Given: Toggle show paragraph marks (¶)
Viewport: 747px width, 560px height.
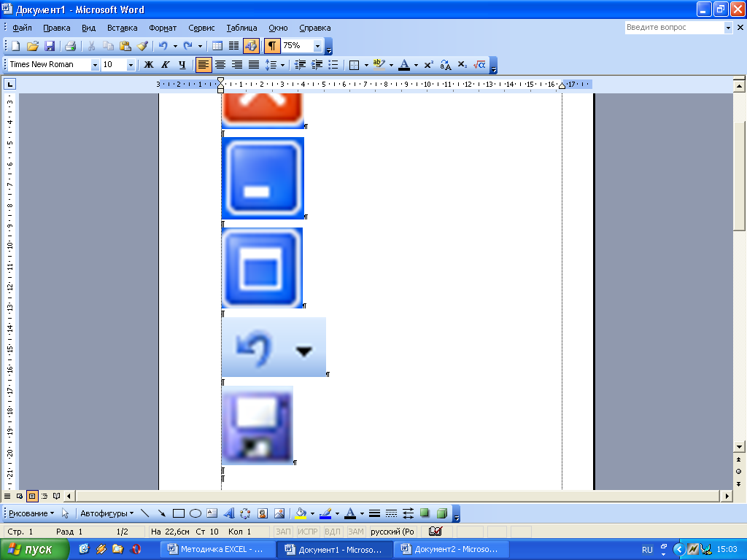Looking at the screenshot, I should 272,46.
